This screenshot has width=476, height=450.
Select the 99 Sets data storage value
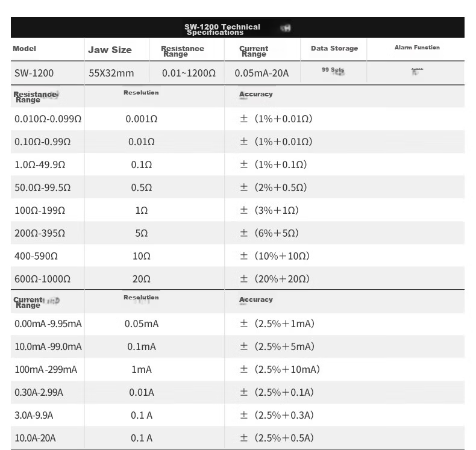[x=333, y=70]
